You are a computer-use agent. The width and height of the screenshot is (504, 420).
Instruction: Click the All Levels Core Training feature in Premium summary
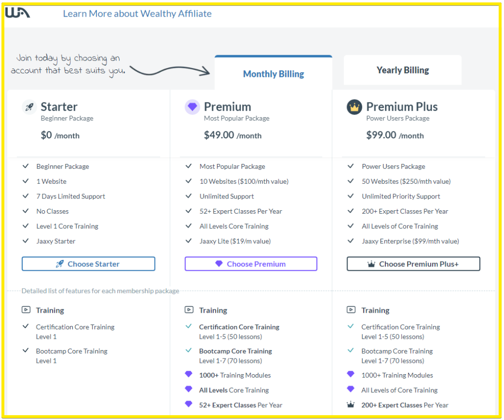point(234,226)
